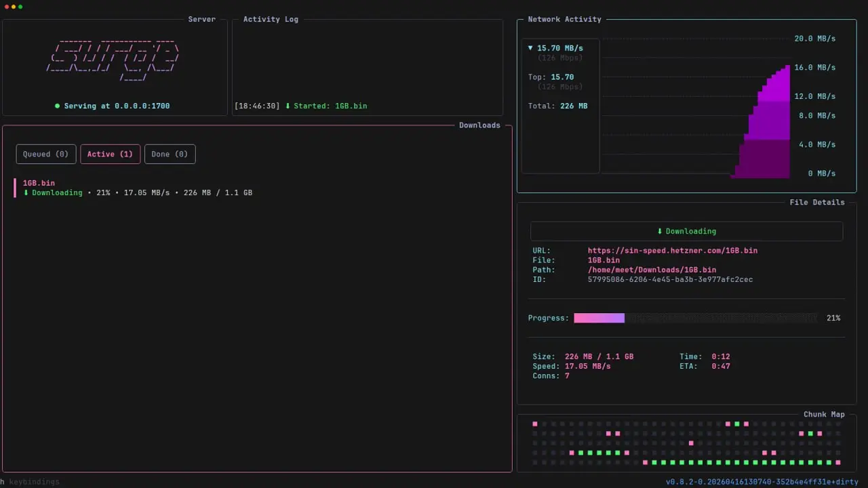Viewport: 868px width, 488px height.
Task: Click the Serving at 0.0.0.0:1700 text
Action: click(117, 106)
